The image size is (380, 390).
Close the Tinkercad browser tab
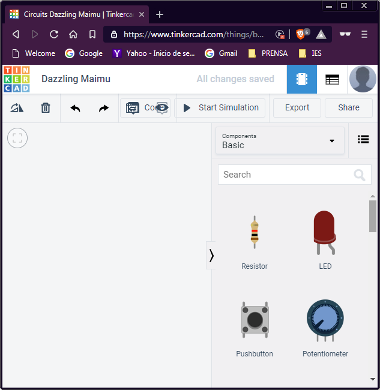point(142,14)
